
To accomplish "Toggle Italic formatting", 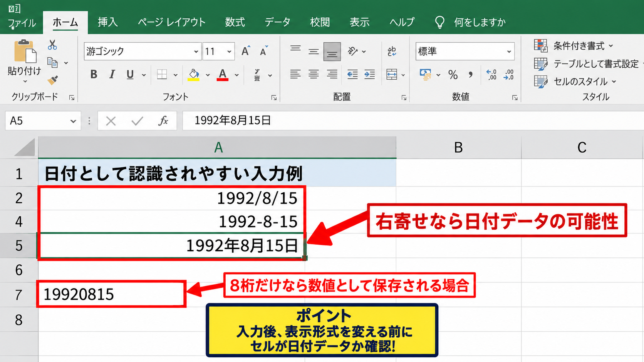I will click(112, 75).
